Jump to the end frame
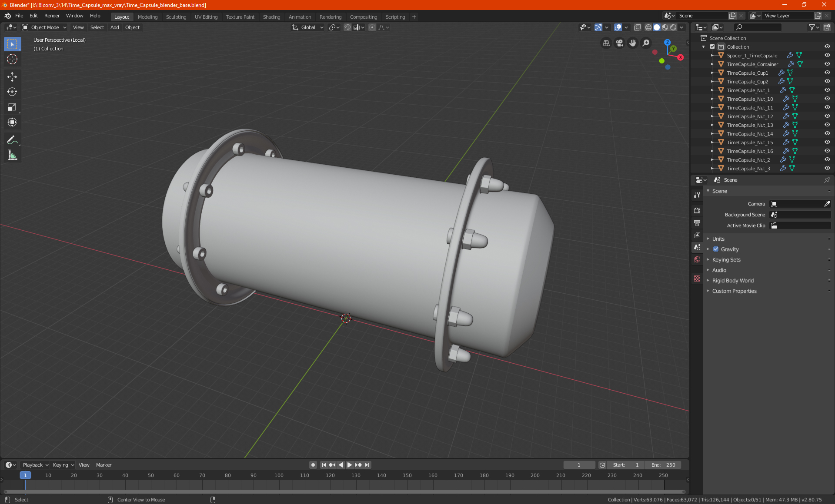 [367, 465]
